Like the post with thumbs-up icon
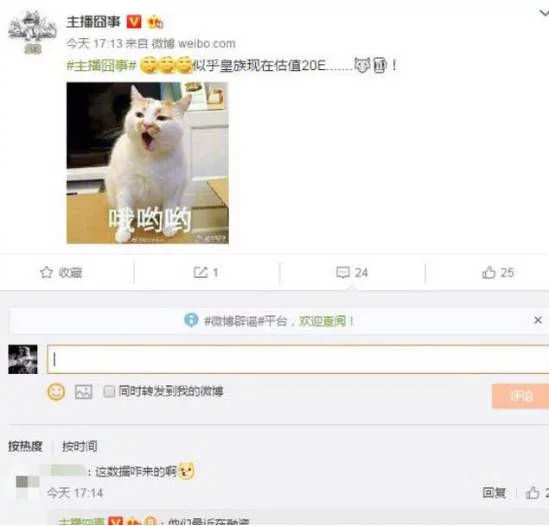This screenshot has width=549, height=526. coord(489,272)
